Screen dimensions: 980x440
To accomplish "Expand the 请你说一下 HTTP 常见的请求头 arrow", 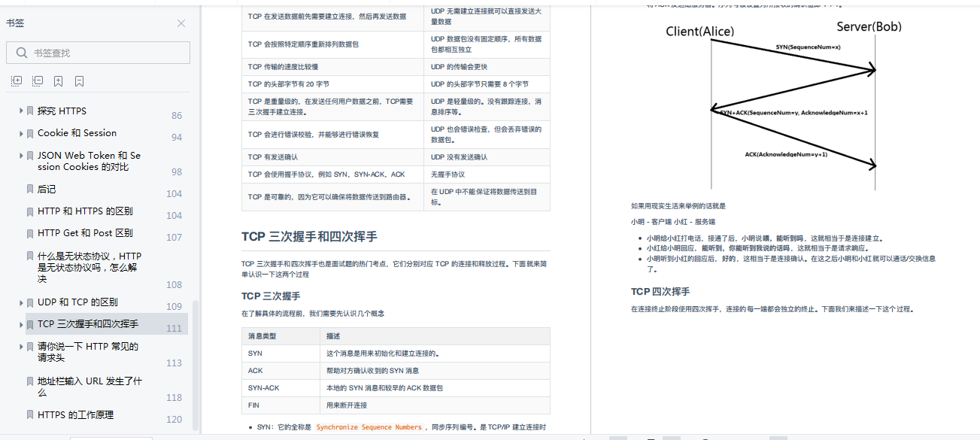I will click(21, 346).
